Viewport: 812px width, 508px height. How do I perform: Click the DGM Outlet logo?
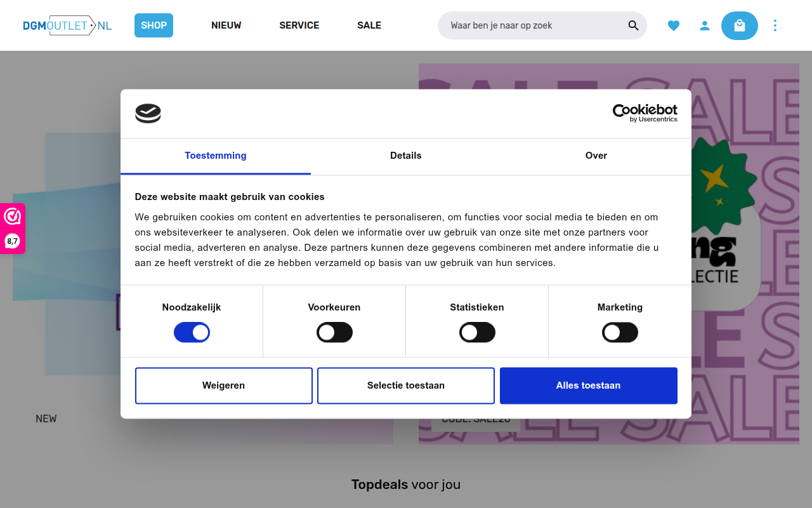tap(67, 25)
